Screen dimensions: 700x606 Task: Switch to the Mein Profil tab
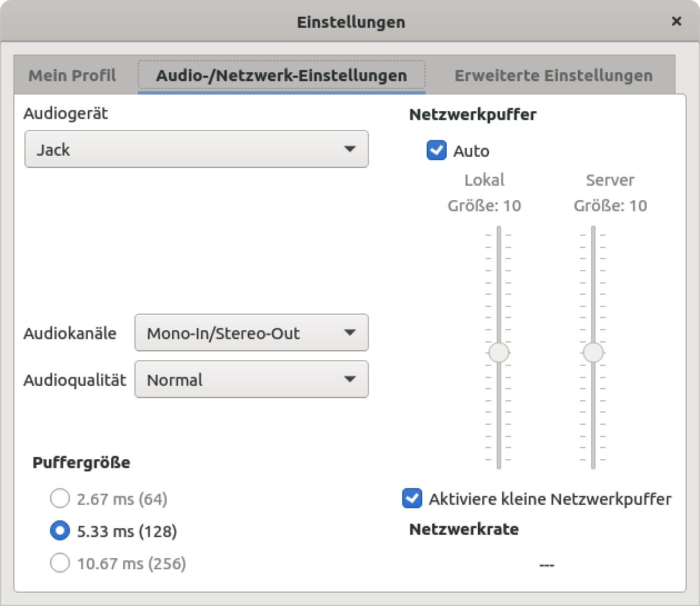coord(72,76)
